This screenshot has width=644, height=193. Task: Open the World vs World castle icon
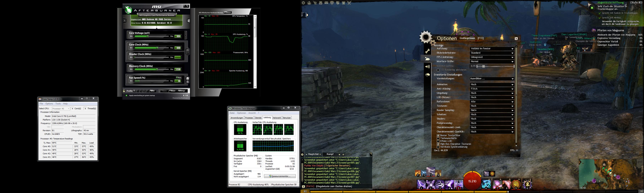click(344, 3)
